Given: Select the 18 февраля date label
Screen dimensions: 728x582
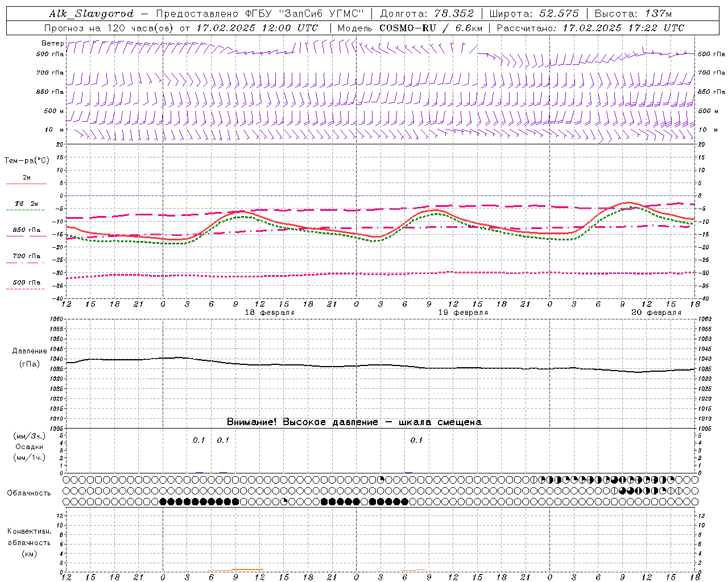Looking at the screenshot, I should tap(270, 313).
